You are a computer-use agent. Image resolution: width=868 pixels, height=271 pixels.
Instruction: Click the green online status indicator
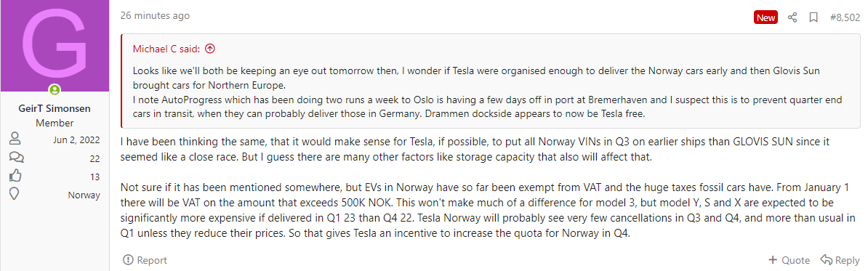[55, 89]
